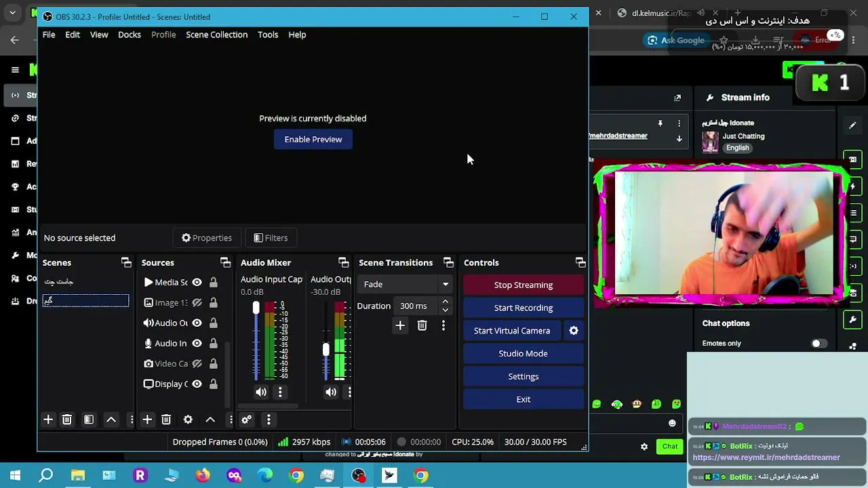Show the Video Capture source eye toggle
Viewport: 868px width, 488px height.
pyautogui.click(x=197, y=364)
